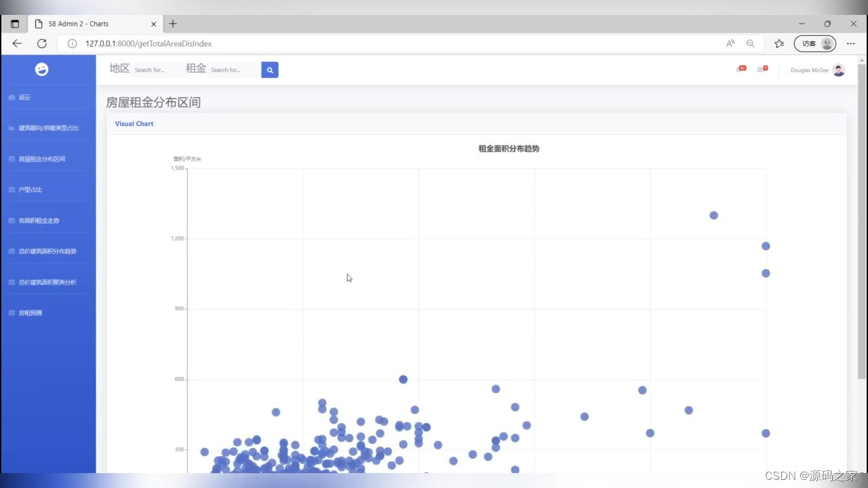868x488 pixels.
Task: Click the 900 y-axis tick label
Action: [x=180, y=309]
